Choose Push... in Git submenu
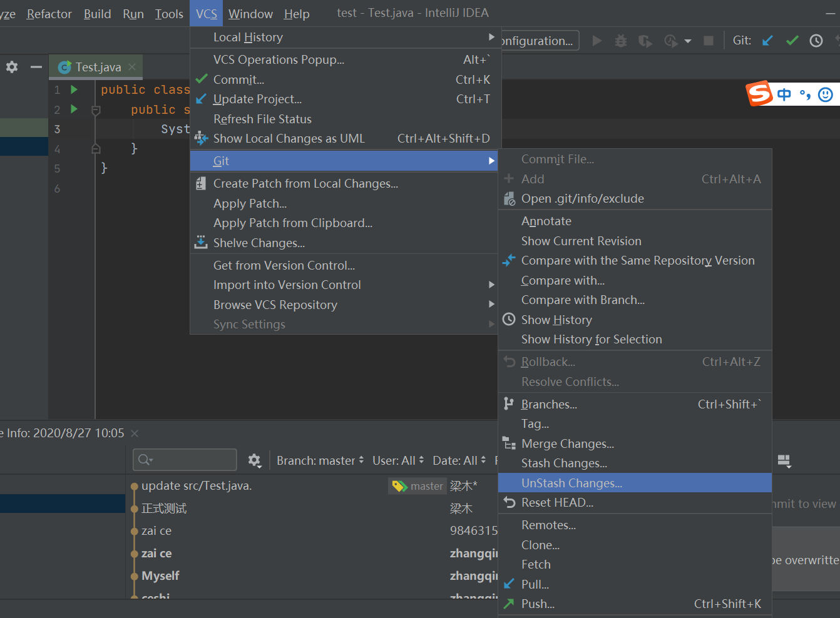This screenshot has height=618, width=840. pyautogui.click(x=635, y=604)
